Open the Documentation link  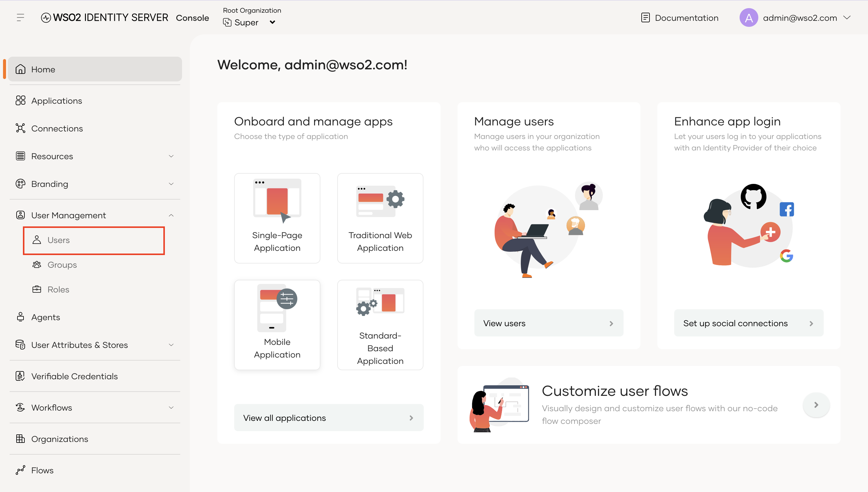(x=680, y=17)
